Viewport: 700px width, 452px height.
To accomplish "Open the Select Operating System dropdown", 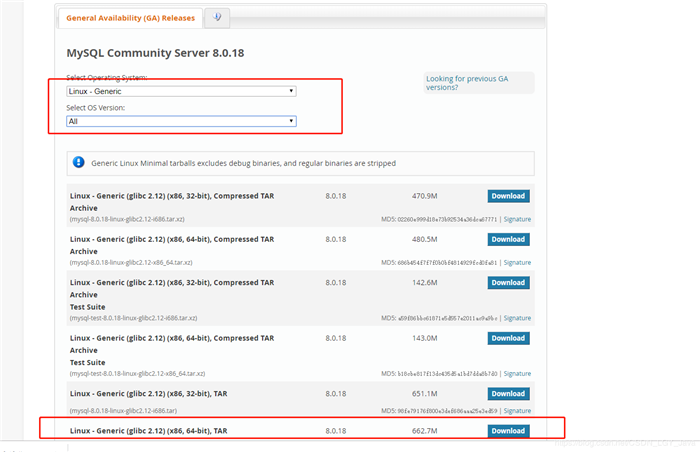I will 181,91.
